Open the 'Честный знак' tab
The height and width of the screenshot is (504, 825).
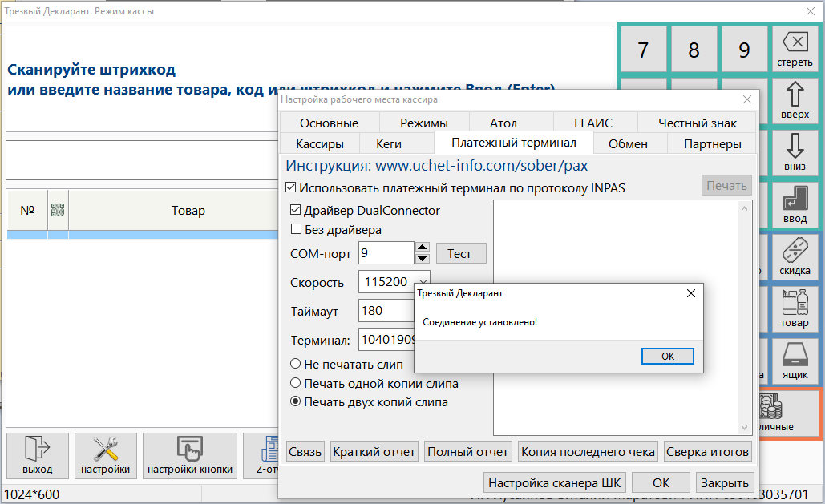pyautogui.click(x=696, y=123)
